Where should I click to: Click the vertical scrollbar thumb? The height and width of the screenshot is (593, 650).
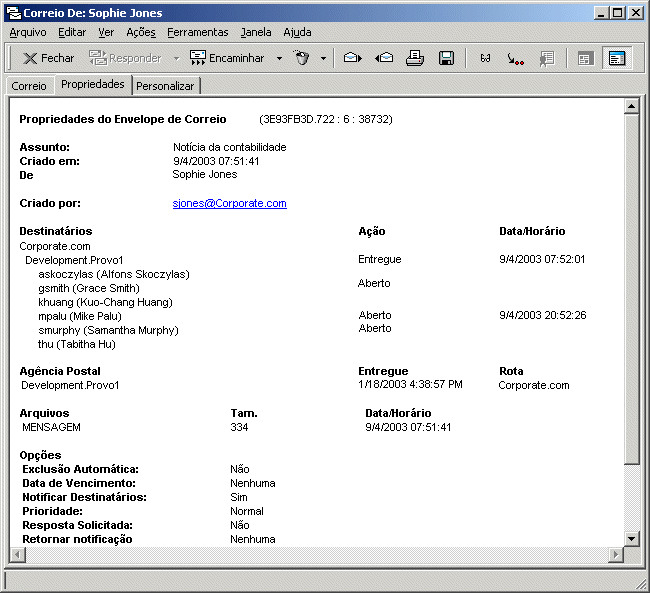point(631,289)
